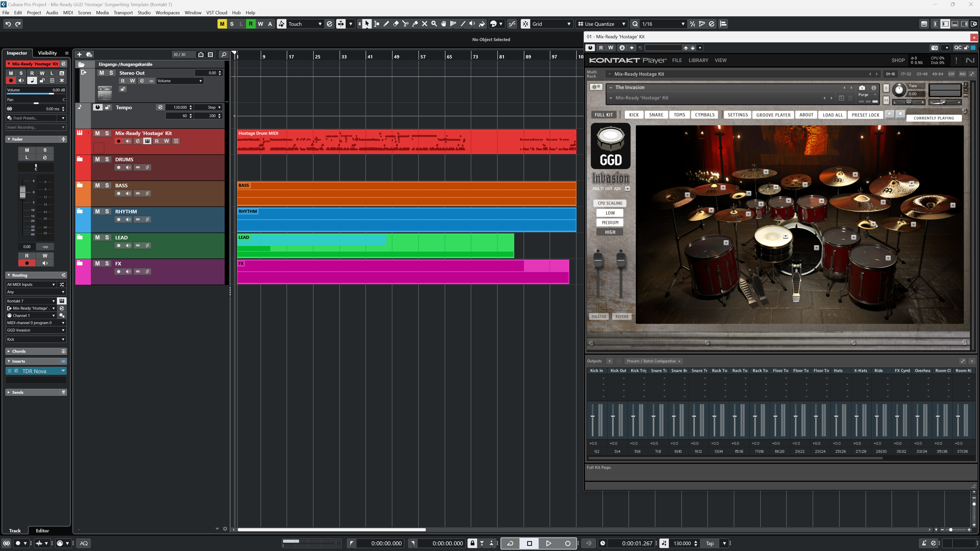Select the Zoom magnifier tool

(x=434, y=23)
